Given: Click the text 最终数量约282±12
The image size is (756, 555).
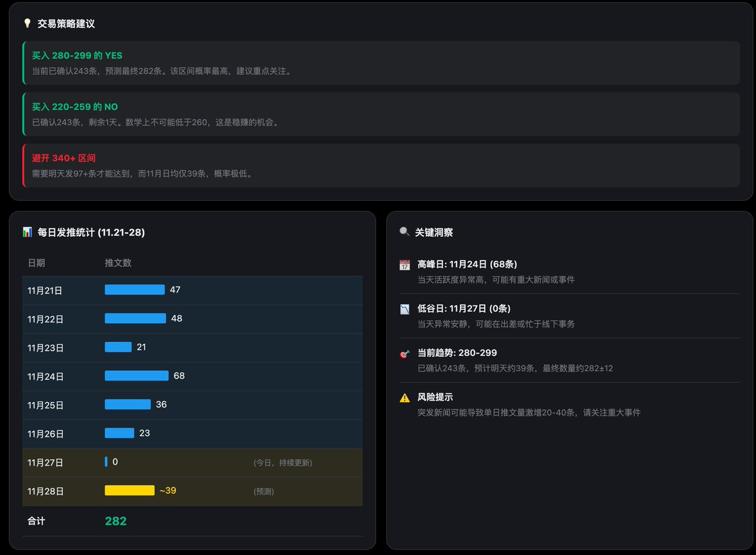Looking at the screenshot, I should [x=578, y=368].
